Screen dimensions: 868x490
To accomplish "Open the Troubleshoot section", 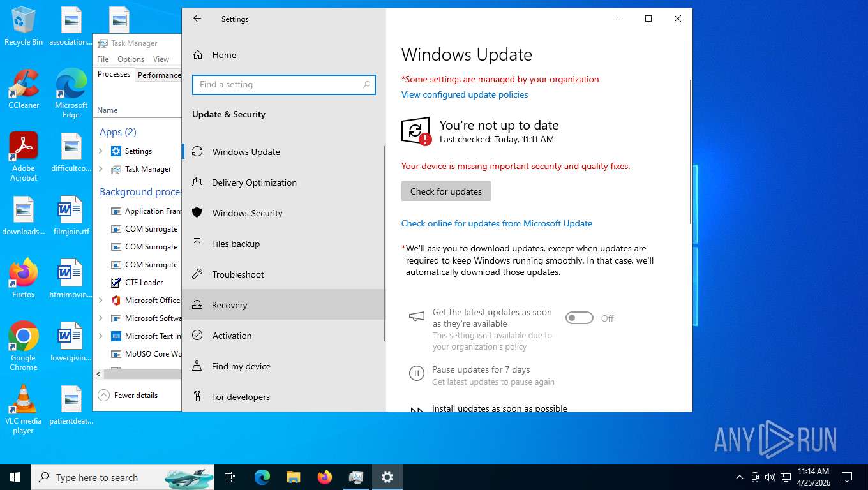I will [283, 274].
